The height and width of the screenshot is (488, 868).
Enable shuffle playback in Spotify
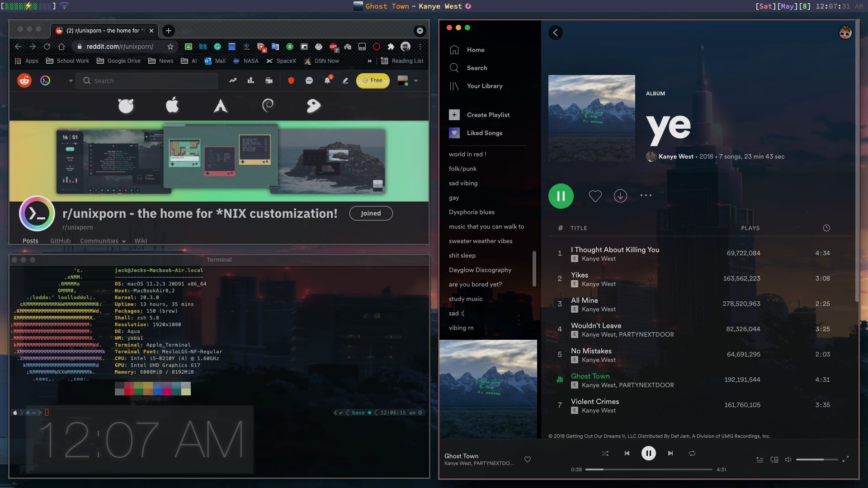click(x=605, y=453)
